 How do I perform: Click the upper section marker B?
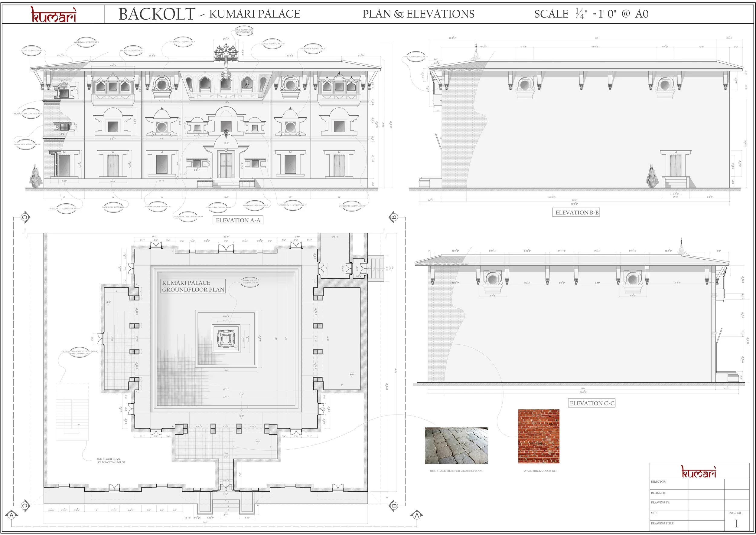[x=394, y=217]
